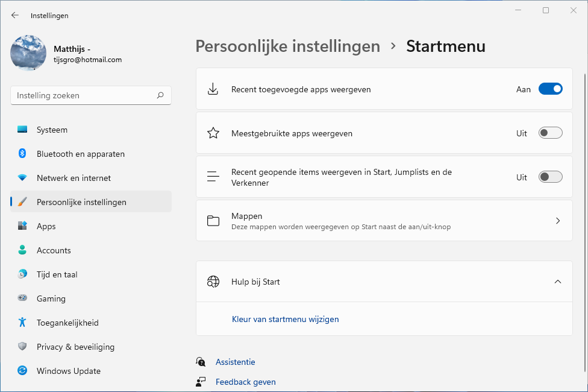Go back with the arrow button
The image size is (588, 392).
[x=15, y=16]
